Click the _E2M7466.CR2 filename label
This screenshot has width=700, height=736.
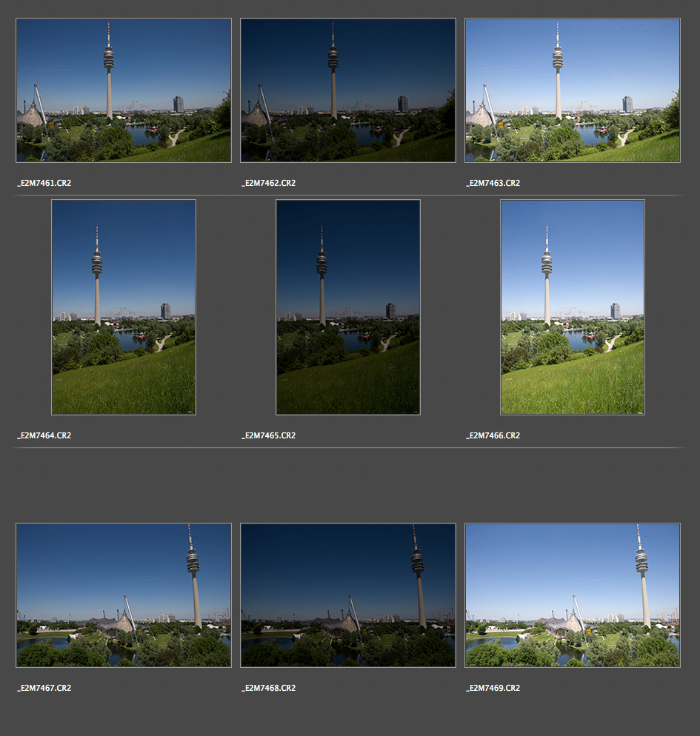tap(493, 435)
